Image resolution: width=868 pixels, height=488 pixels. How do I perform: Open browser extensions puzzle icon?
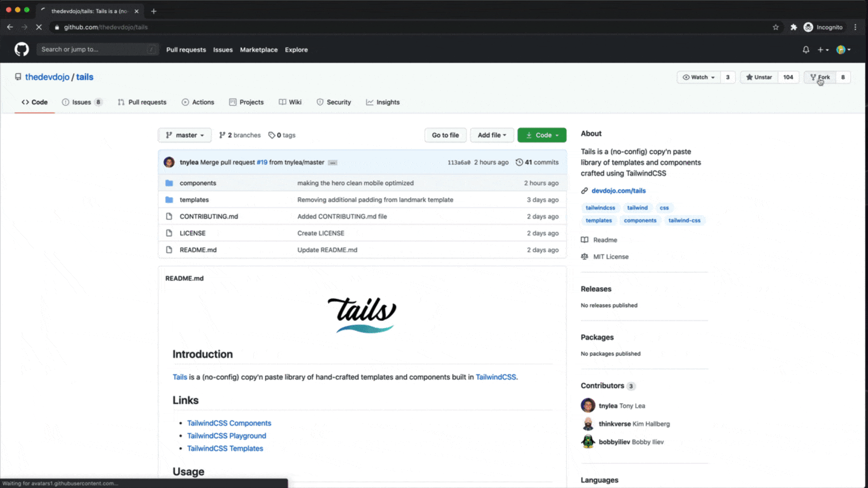pos(793,27)
